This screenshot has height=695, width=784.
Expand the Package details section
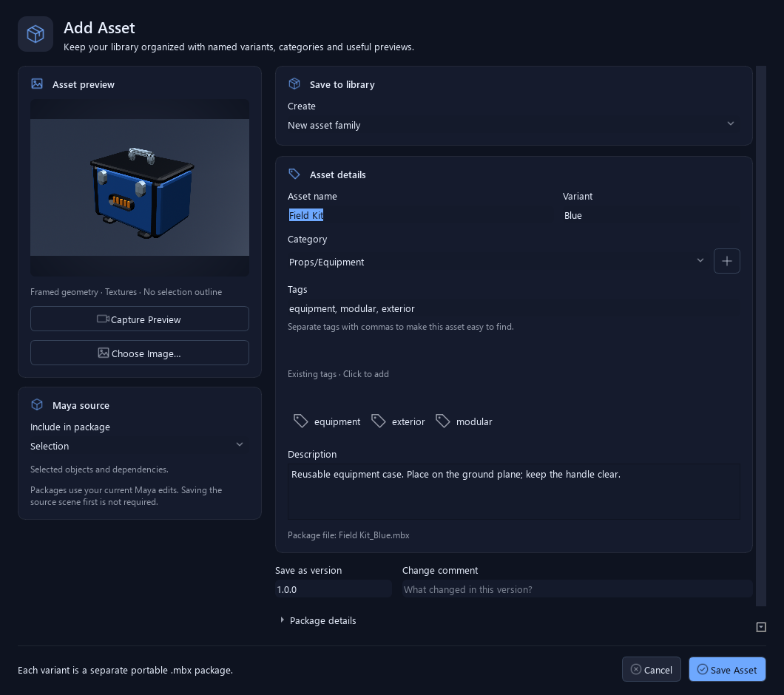(x=318, y=620)
